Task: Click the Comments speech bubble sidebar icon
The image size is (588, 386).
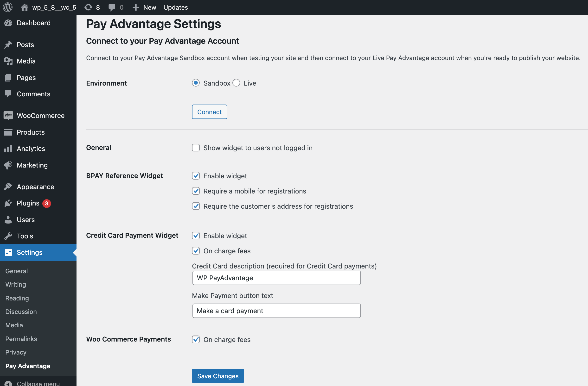Action: pos(8,94)
